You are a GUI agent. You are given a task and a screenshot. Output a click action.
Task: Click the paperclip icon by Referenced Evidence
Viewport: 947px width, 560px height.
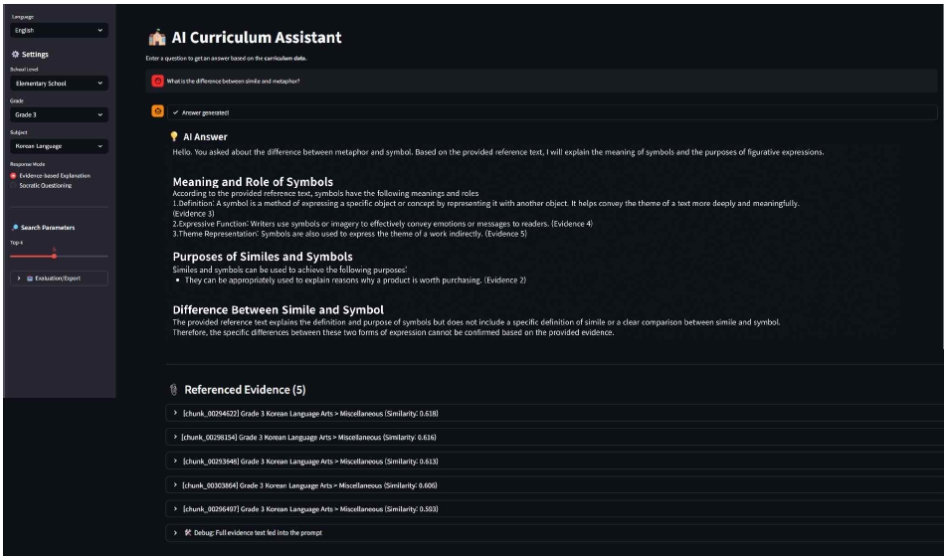[x=173, y=390]
